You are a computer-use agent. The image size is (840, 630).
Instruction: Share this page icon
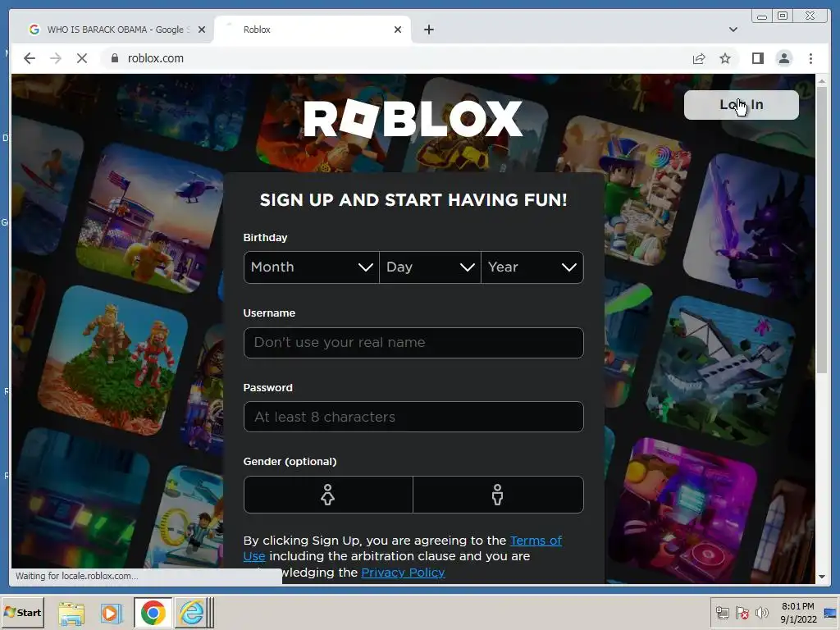[x=699, y=58]
